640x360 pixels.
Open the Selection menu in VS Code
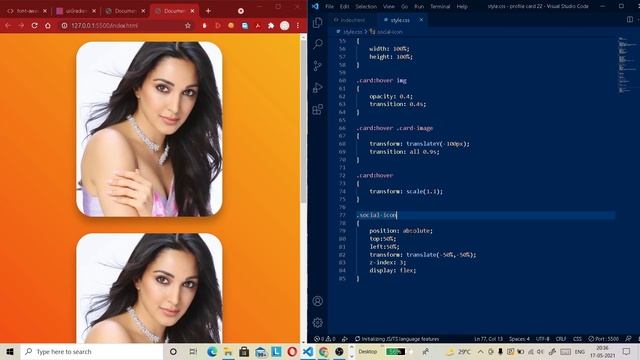pos(366,7)
